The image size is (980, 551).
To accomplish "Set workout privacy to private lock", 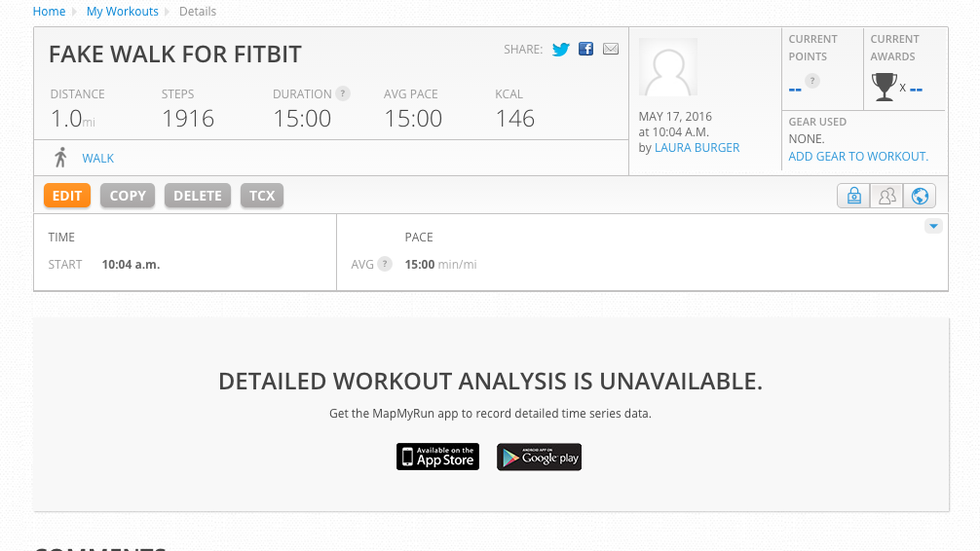I will click(x=853, y=196).
